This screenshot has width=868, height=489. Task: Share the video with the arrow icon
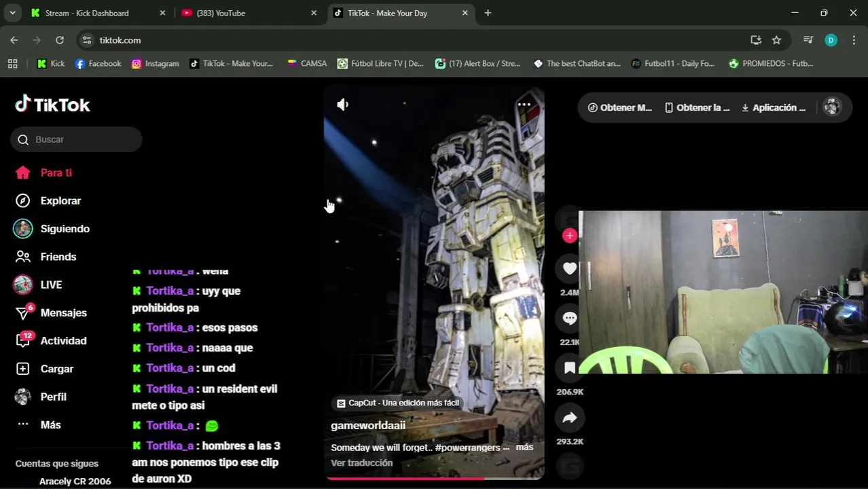pos(569,418)
